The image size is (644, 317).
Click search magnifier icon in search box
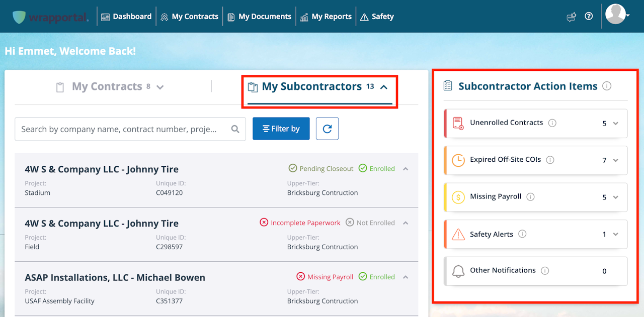tap(235, 129)
